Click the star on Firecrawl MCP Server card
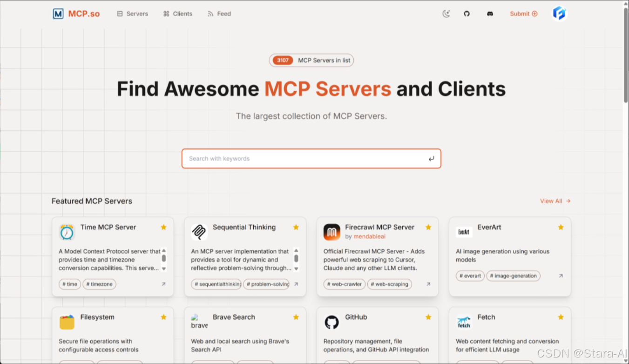 point(428,227)
